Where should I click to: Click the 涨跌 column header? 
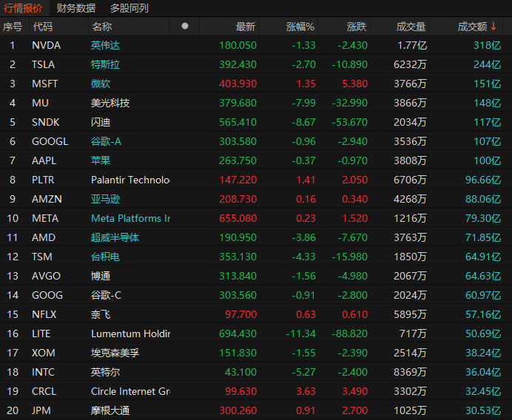(357, 27)
